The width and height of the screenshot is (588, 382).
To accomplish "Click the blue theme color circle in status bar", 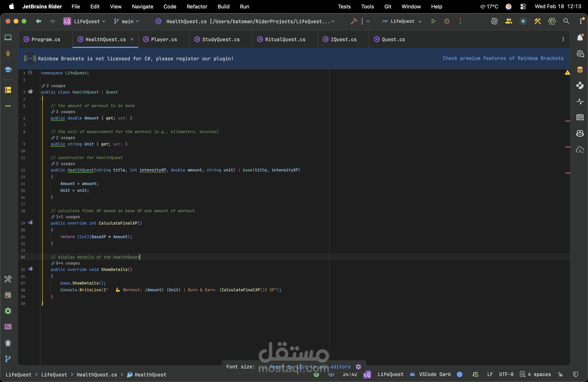I will click(460, 374).
